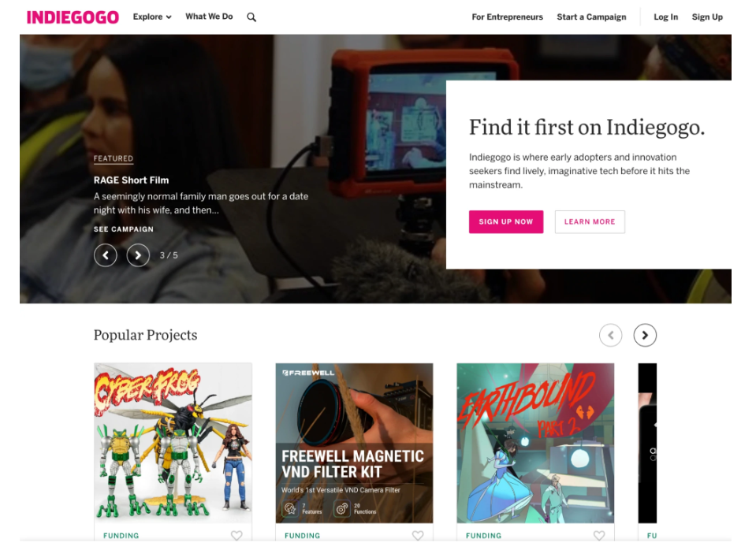
Task: Open the Cyber Frog project thumbnail
Action: (x=173, y=443)
